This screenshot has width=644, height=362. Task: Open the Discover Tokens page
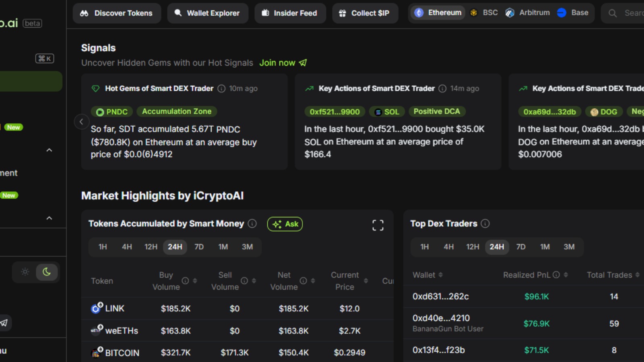coord(117,13)
